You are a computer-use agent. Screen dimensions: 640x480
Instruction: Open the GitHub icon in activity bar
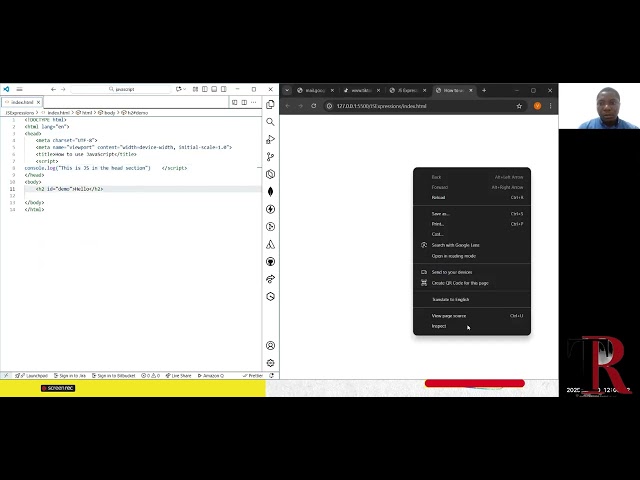[270, 262]
